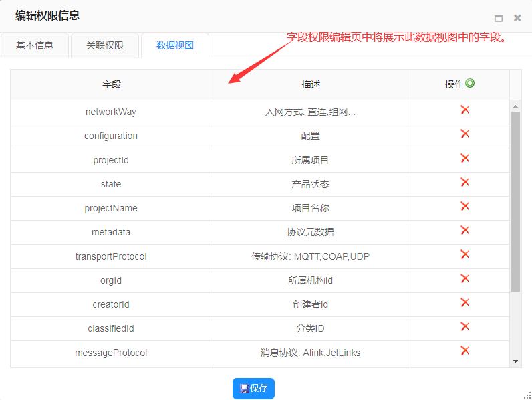Image resolution: width=532 pixels, height=400 pixels.
Task: Remove the classifiedId field entry
Action: click(465, 327)
